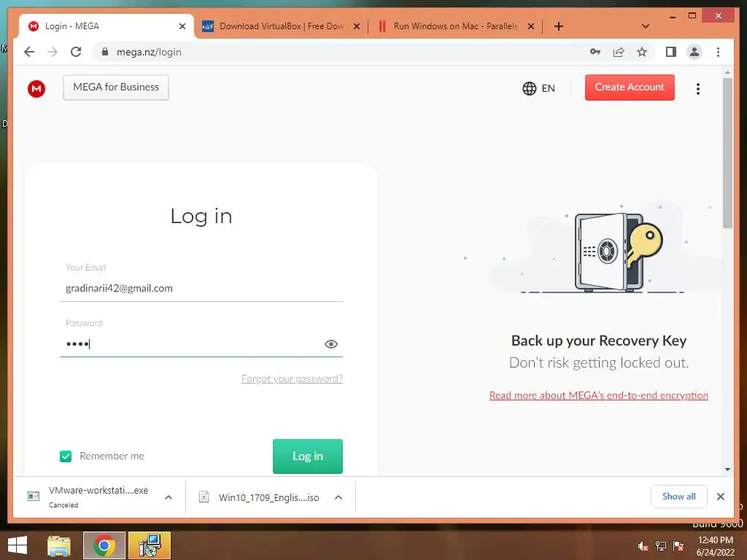Open Chrome's three-dot menu
The height and width of the screenshot is (560, 747).
[x=718, y=52]
